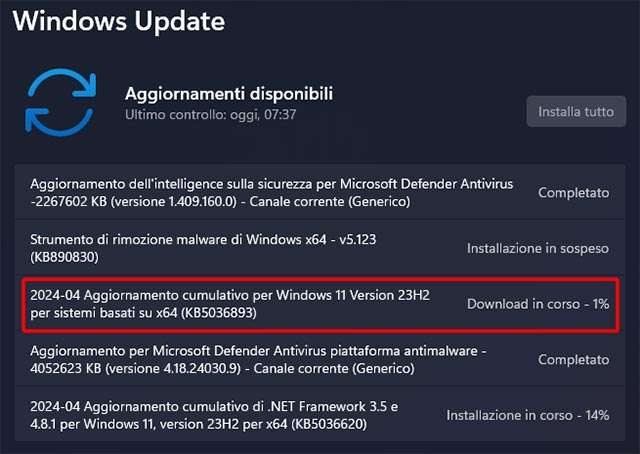Viewport: 640px width, 454px height.
Task: Select the Aggiornamenti disponibili heading
Action: pos(229,93)
